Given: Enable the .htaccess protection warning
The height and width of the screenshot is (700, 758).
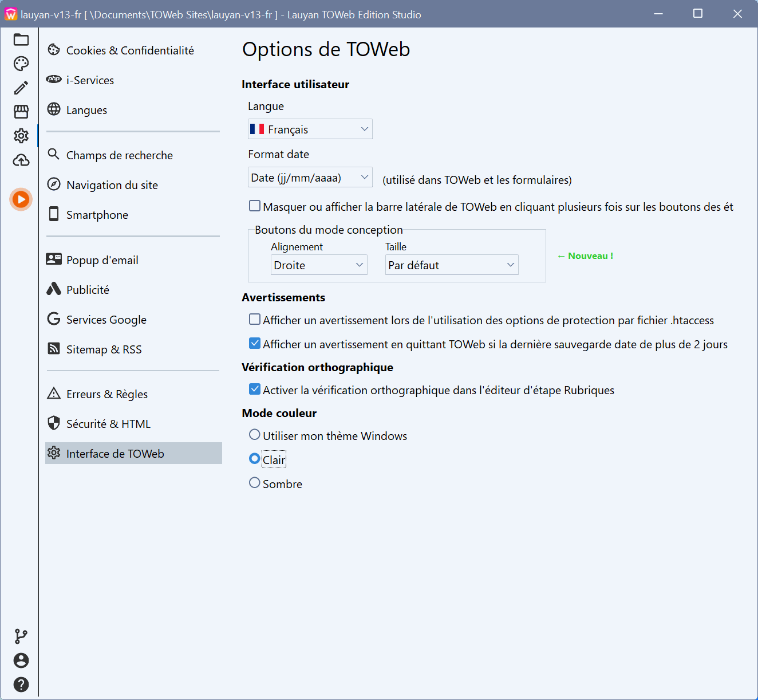Looking at the screenshot, I should coord(254,319).
